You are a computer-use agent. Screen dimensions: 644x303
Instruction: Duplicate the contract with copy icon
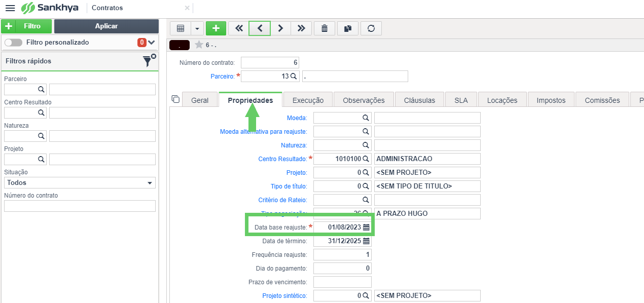click(x=348, y=28)
